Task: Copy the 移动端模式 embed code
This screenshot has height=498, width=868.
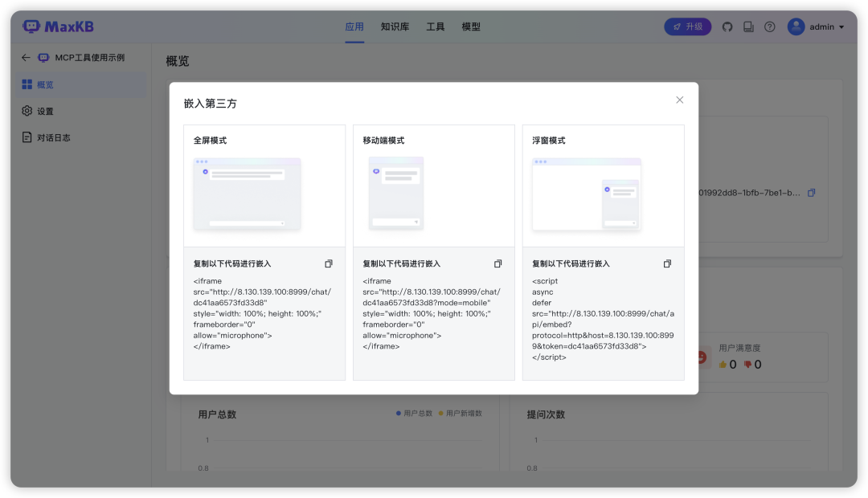Action: tap(497, 264)
